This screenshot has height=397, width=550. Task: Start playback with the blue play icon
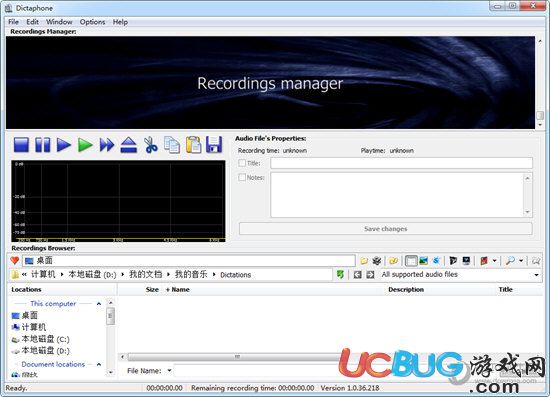[x=64, y=144]
